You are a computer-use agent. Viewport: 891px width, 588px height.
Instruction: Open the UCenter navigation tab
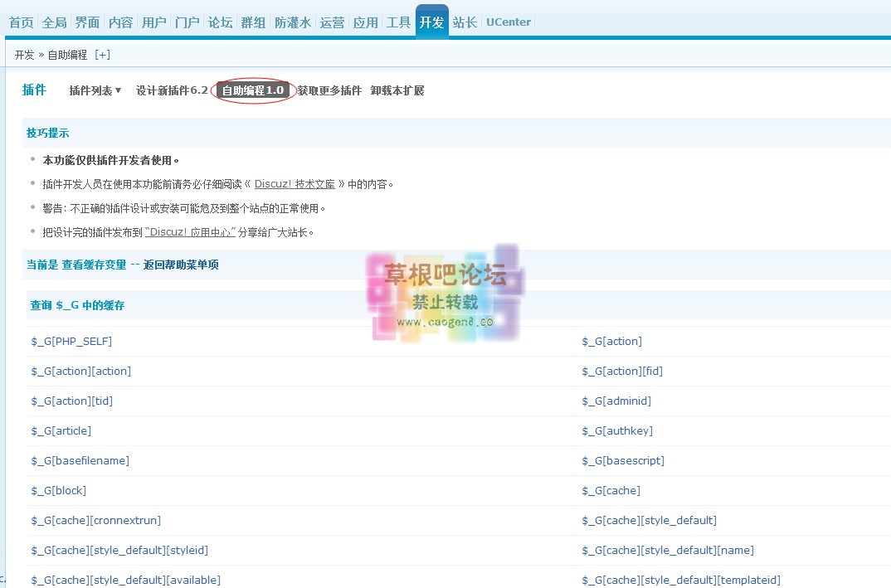click(508, 22)
